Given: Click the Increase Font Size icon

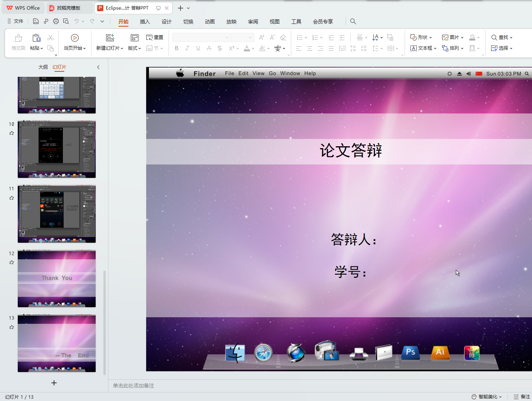Looking at the screenshot, I should 262,37.
